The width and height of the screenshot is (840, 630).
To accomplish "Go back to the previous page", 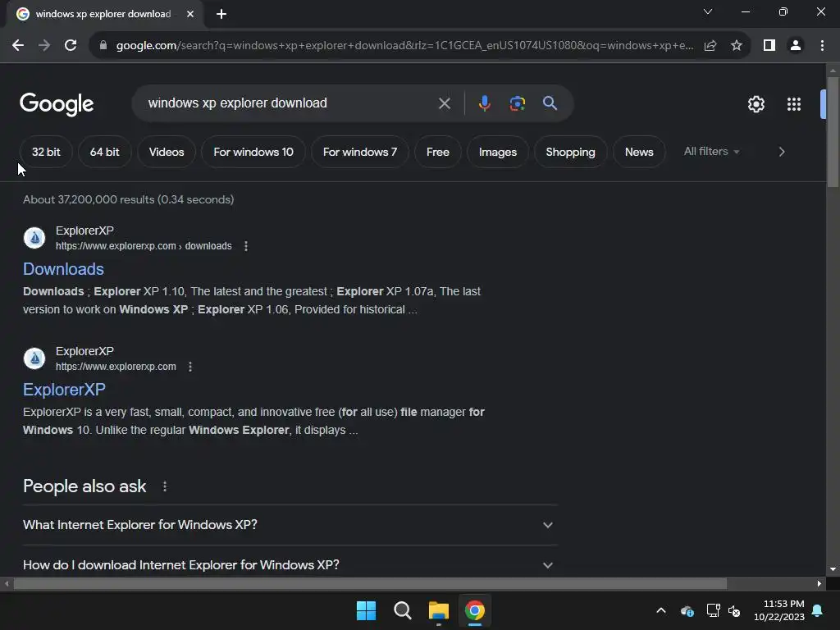I will (18, 46).
